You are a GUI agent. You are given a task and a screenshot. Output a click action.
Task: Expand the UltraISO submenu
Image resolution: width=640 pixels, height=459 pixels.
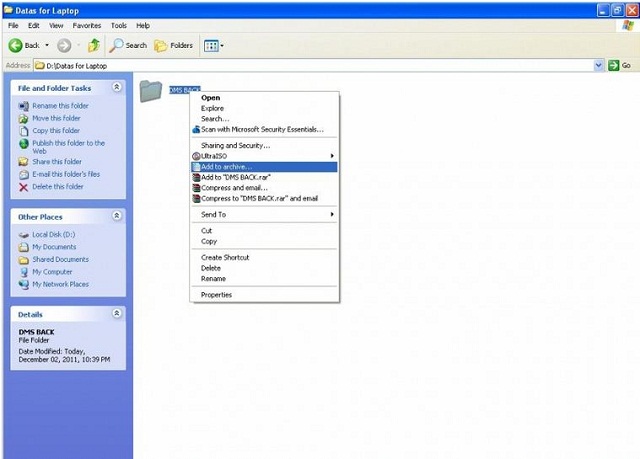(x=331, y=156)
